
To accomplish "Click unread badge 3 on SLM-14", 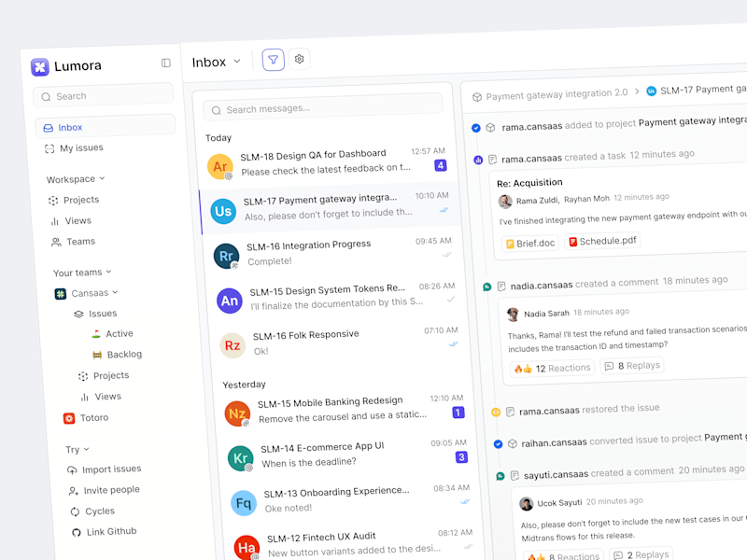I will coord(461,457).
